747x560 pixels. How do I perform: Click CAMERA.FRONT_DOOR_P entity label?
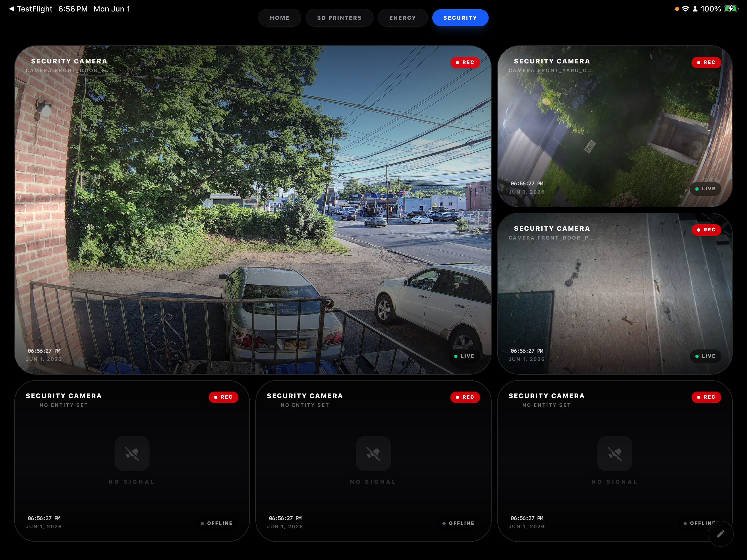[551, 238]
